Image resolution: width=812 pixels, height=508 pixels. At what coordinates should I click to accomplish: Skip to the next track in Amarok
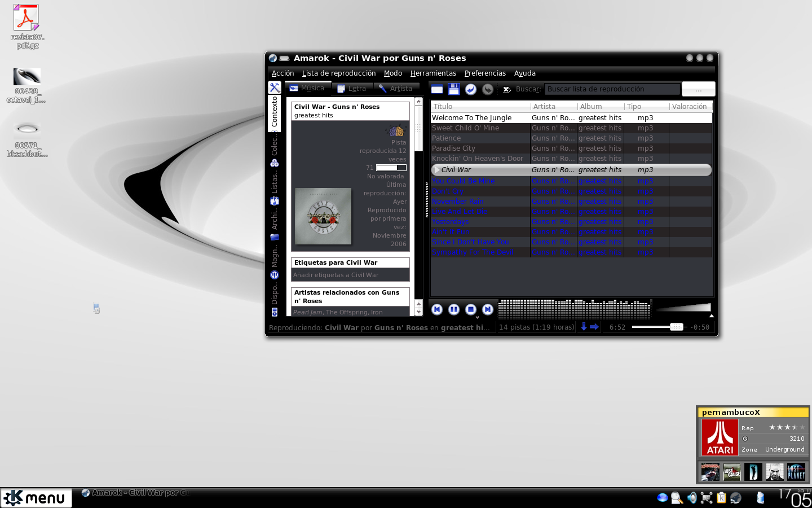click(x=488, y=309)
